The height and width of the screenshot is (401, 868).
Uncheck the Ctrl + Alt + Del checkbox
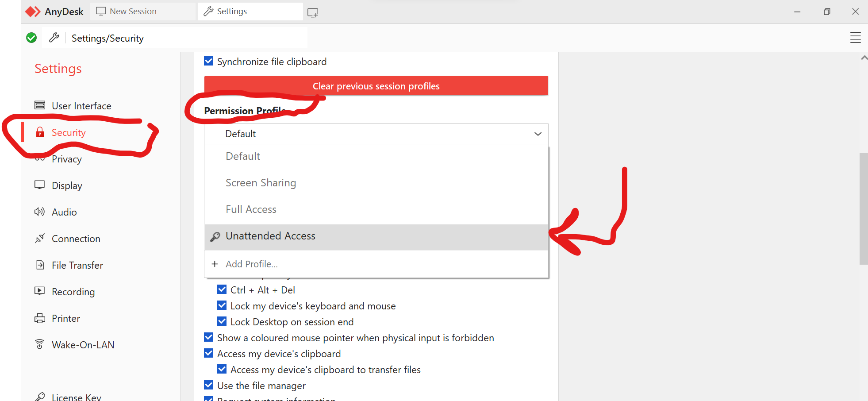click(x=222, y=289)
